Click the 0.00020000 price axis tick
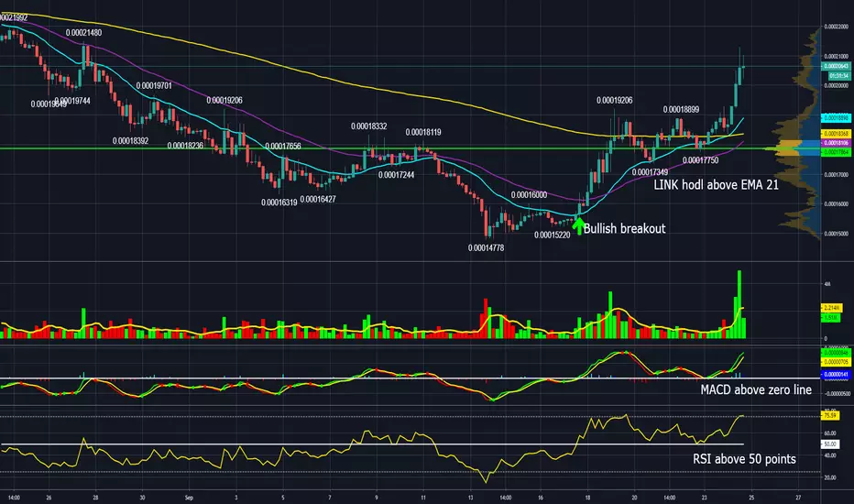Screen dimensions: 854x504 tap(837, 86)
